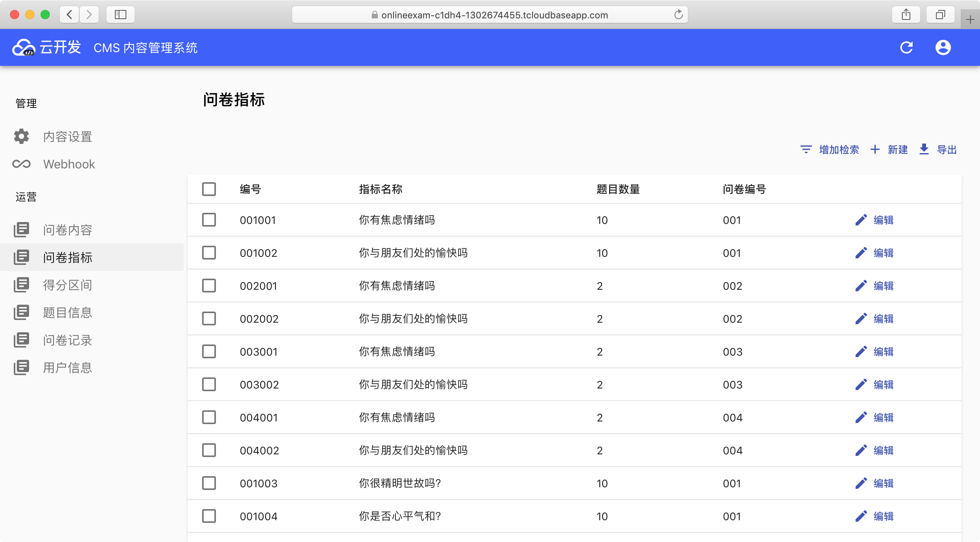
Task: Click the 编号 column header
Action: click(250, 189)
